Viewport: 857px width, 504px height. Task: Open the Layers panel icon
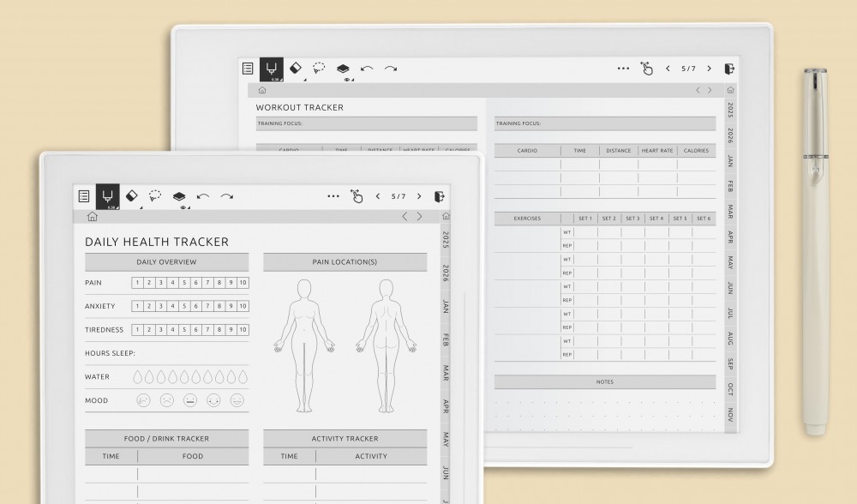point(179,195)
